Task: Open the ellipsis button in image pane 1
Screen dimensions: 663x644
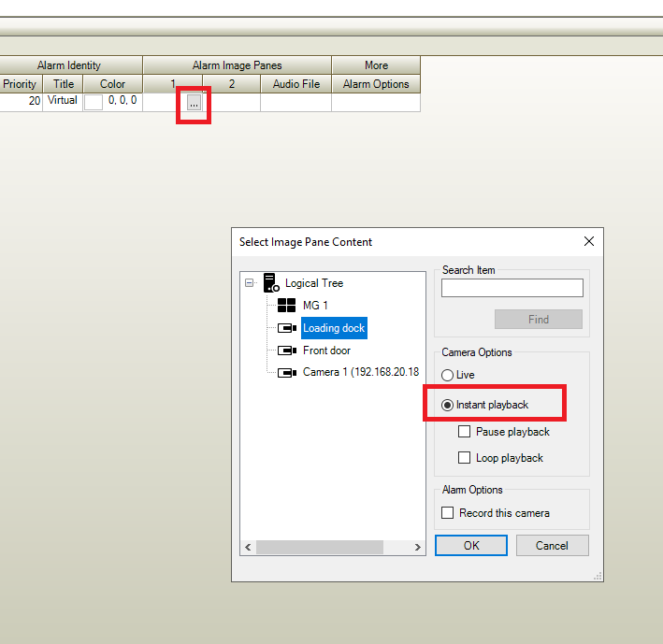Action: (193, 103)
